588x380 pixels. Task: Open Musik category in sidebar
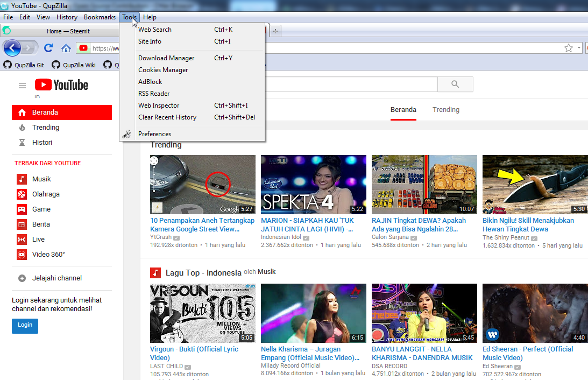click(x=41, y=179)
